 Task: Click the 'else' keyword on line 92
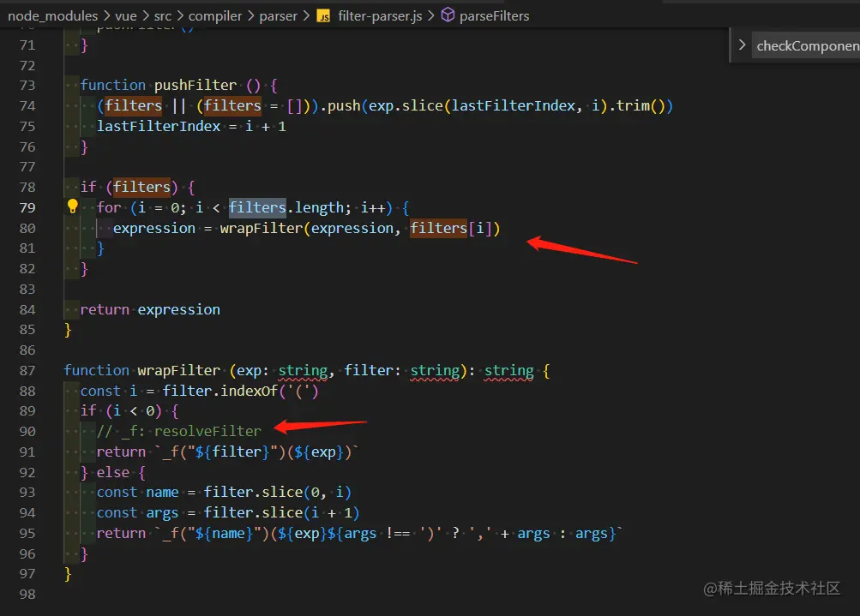click(x=113, y=472)
